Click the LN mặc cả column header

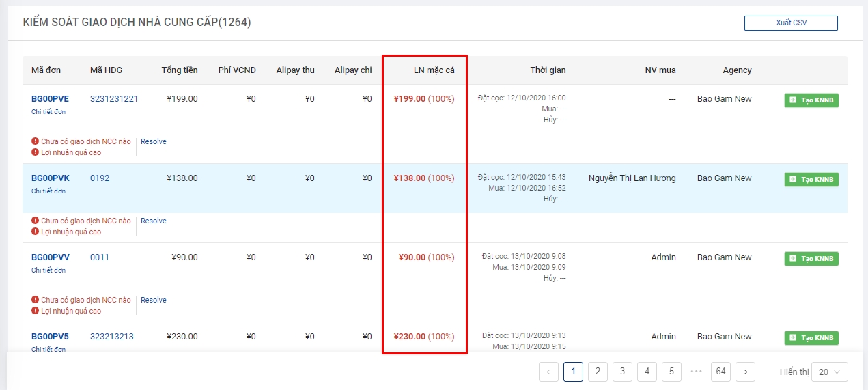coord(434,70)
